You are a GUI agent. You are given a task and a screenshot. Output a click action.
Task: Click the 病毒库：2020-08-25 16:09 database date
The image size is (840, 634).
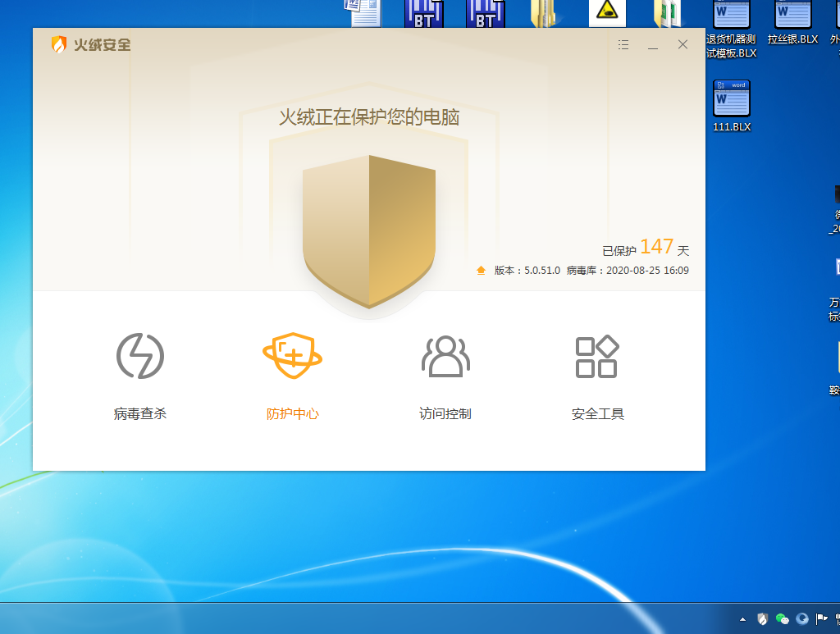628,271
